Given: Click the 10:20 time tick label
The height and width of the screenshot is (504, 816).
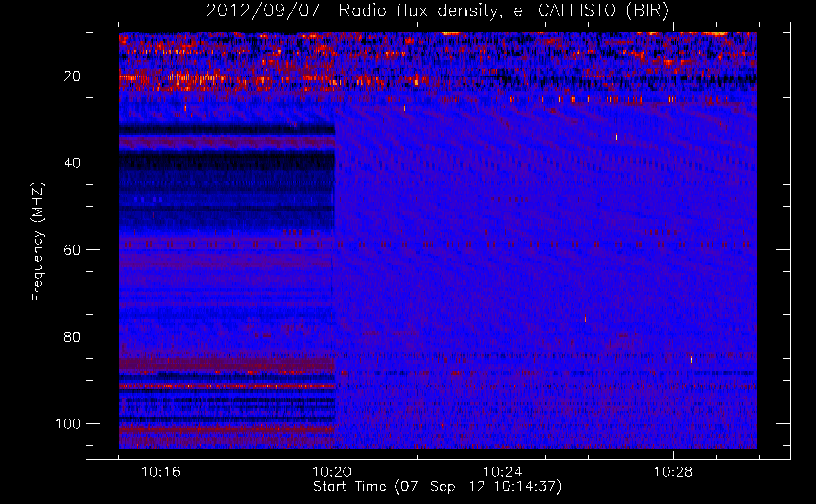Looking at the screenshot, I should [332, 472].
